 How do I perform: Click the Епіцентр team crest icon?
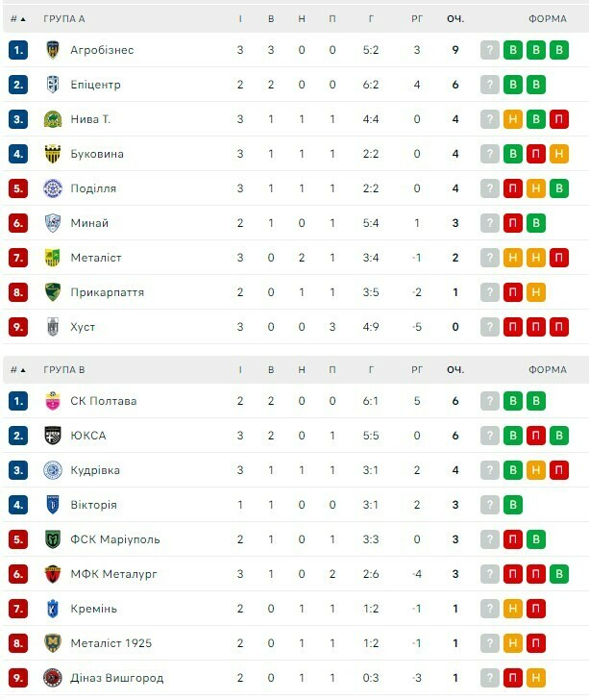point(53,85)
